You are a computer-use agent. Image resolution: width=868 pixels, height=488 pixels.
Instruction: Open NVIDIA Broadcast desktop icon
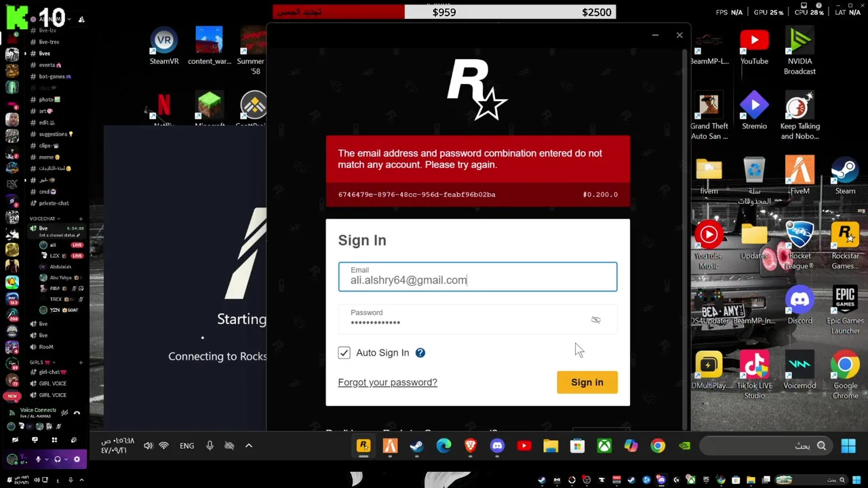pos(800,52)
